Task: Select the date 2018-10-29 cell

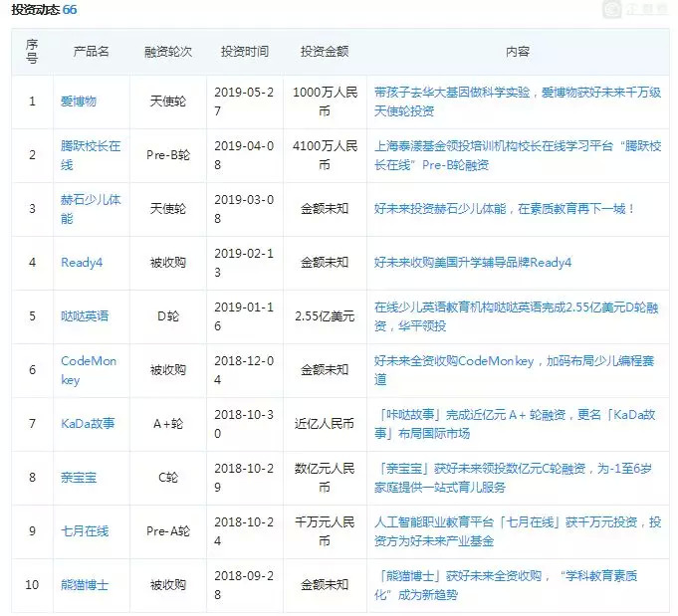Action: click(244, 478)
